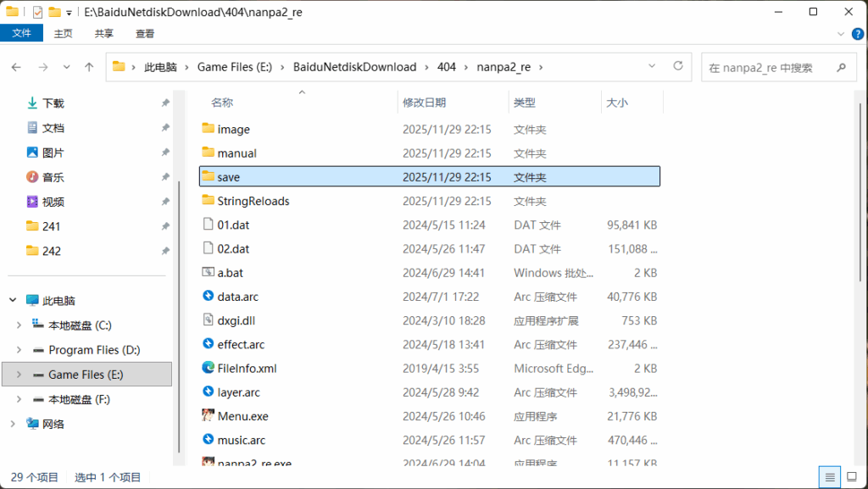Image resolution: width=868 pixels, height=489 pixels.
Task: Open the help question mark icon
Action: coord(858,34)
